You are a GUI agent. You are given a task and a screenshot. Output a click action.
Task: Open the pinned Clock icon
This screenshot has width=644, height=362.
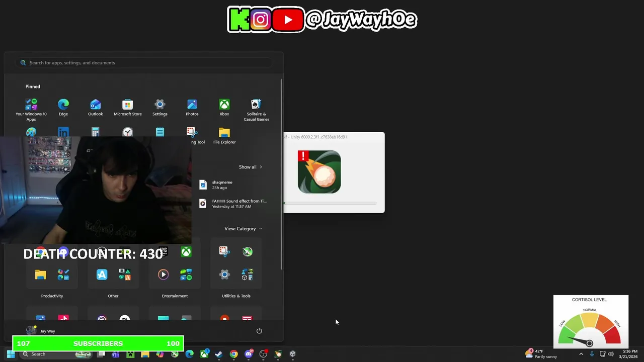tap(128, 132)
